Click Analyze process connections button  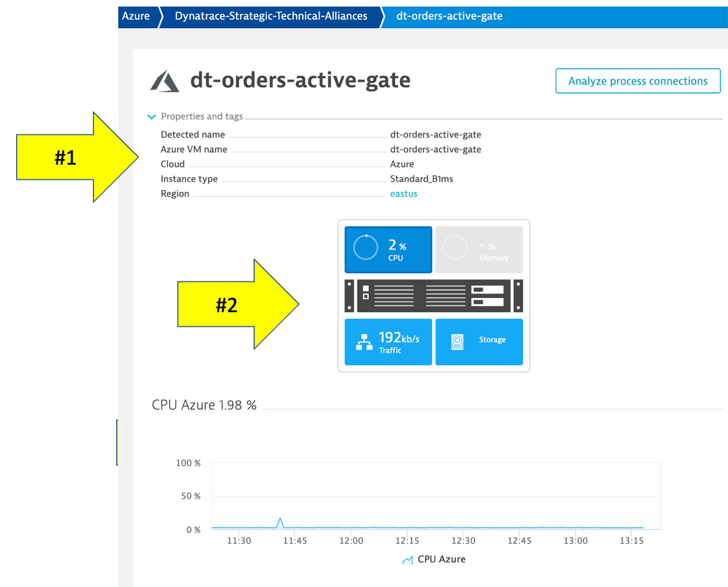[x=638, y=81]
